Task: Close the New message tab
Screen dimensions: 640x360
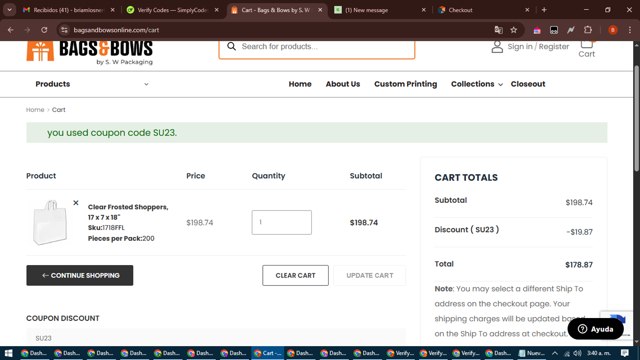Action: coord(423,10)
